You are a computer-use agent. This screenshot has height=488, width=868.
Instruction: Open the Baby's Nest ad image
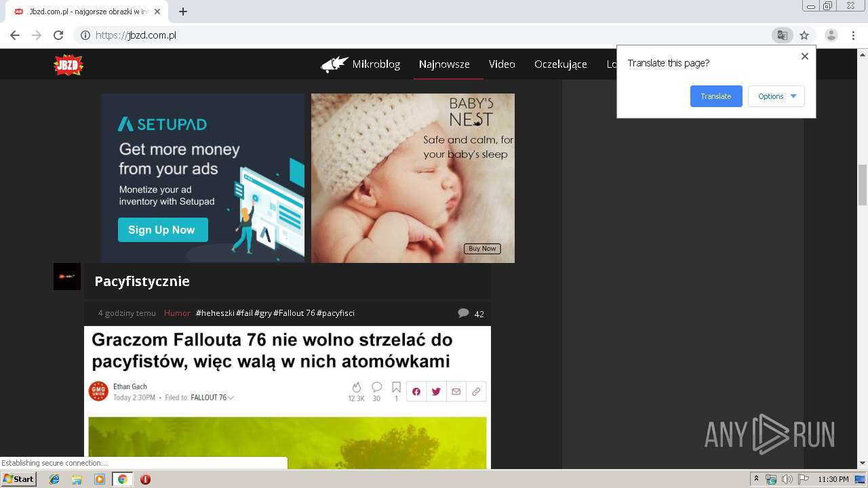pos(413,178)
